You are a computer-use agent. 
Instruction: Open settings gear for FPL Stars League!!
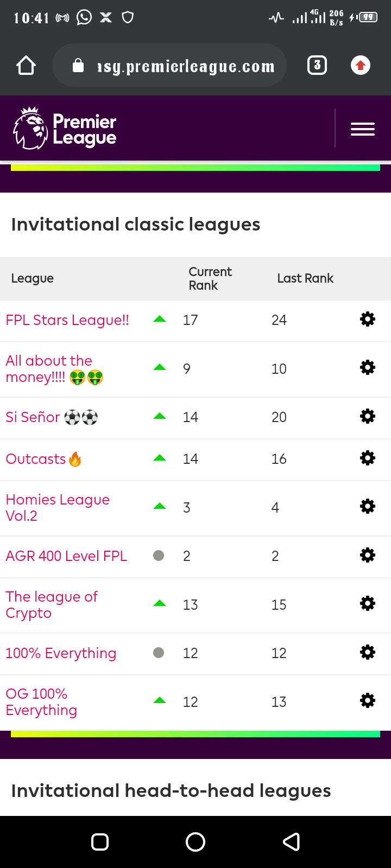coord(368,319)
